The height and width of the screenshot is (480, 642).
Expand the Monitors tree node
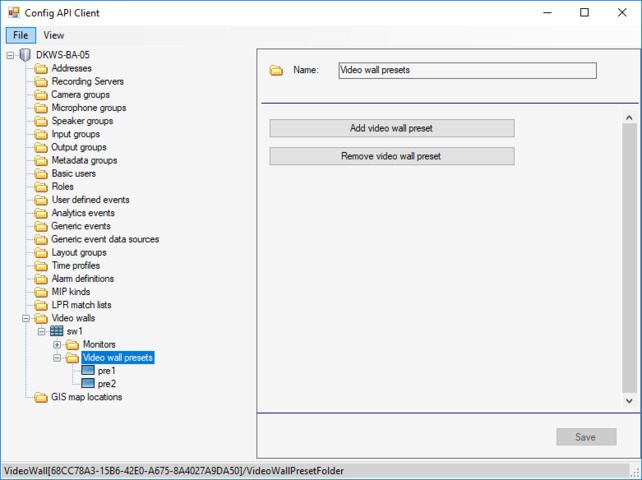click(57, 345)
